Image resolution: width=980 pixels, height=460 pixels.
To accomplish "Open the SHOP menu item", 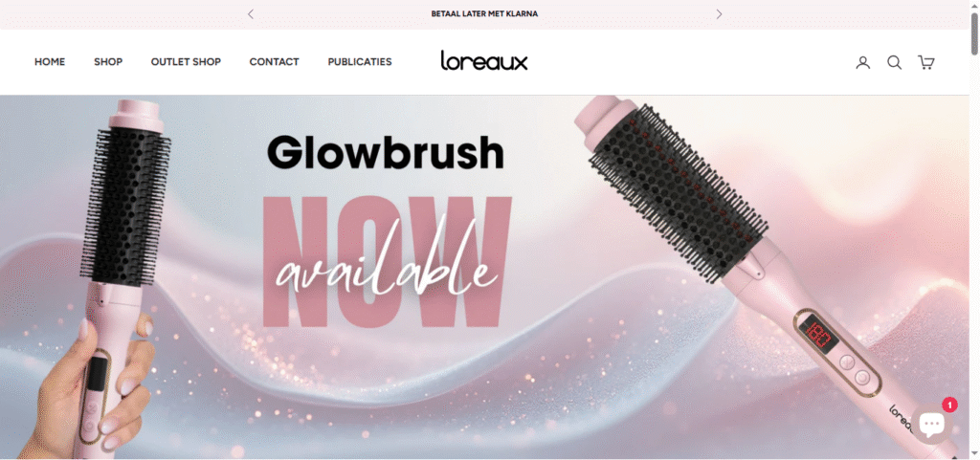I will (108, 62).
